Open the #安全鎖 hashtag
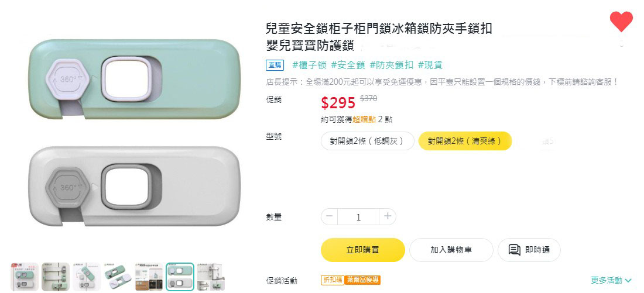Viewport: 644px width, 293px height. coord(347,65)
